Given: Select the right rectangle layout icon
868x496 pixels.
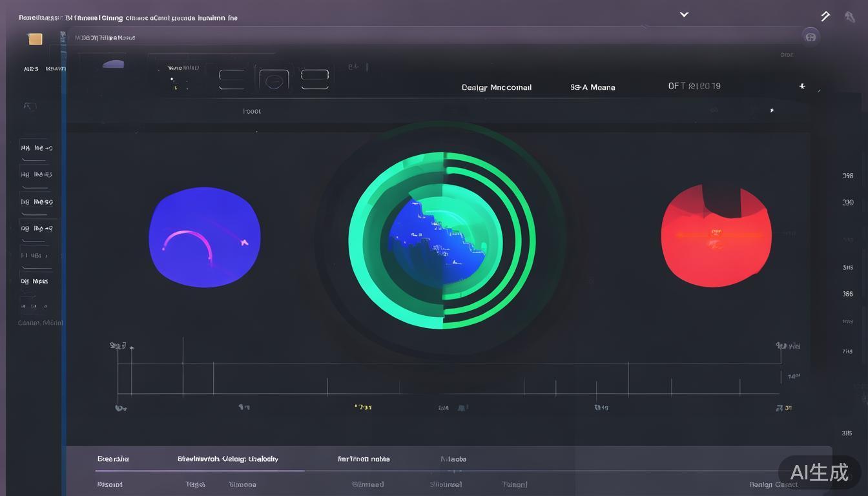Looking at the screenshot, I should (x=315, y=79).
